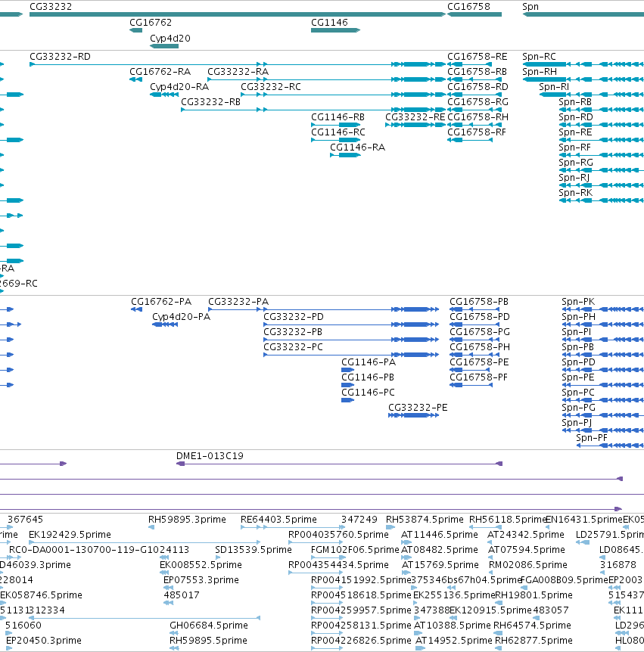Click EST SD13539.5prime
Viewport: 644px width, 652px height.
coord(254,550)
